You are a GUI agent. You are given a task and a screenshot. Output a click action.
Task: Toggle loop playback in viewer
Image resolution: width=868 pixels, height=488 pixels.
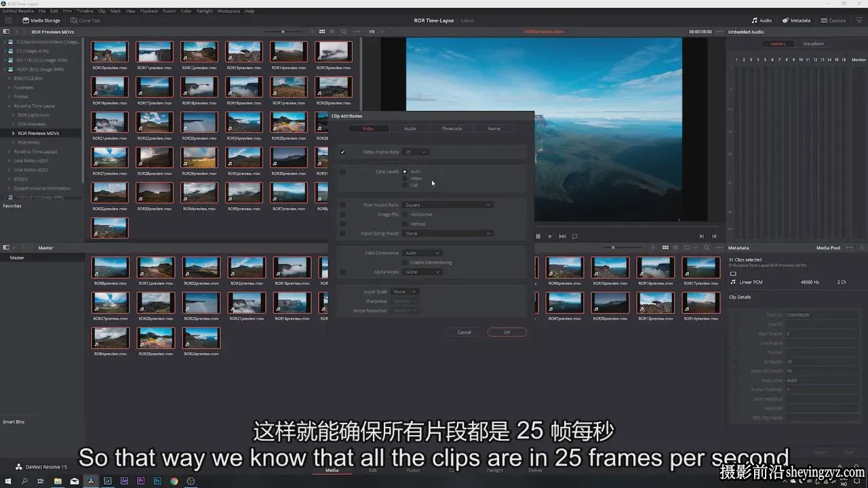tap(574, 237)
